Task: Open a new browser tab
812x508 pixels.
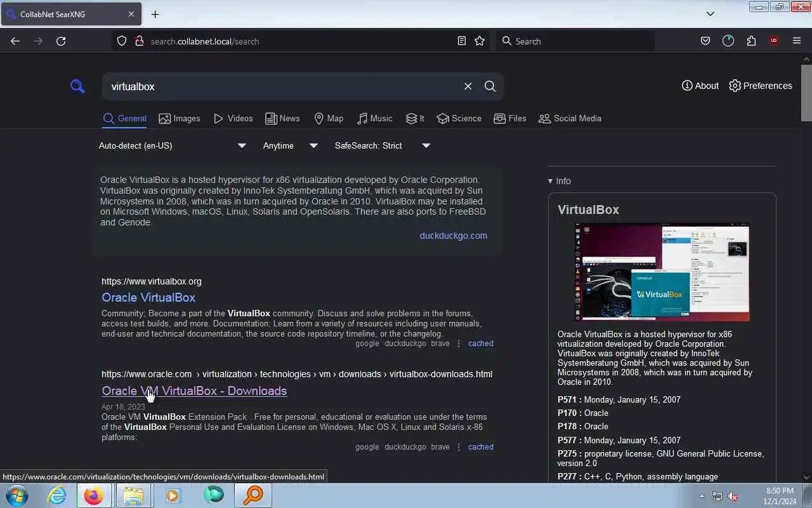Action: [x=155, y=14]
